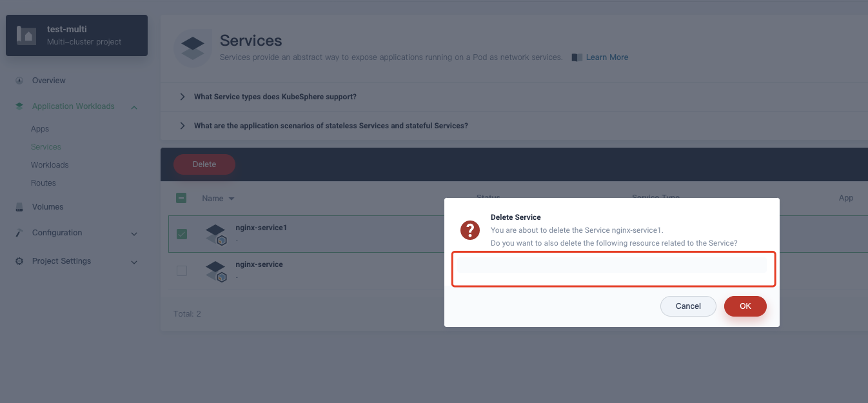This screenshot has height=403, width=868.
Task: Expand 'What Service types does KubeSphere support?'
Action: click(275, 96)
